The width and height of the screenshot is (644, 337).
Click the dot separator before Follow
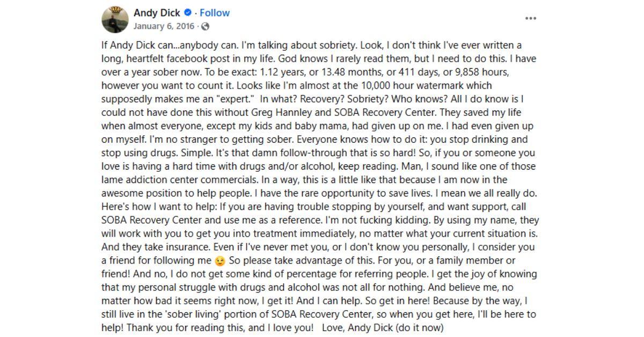(x=195, y=12)
